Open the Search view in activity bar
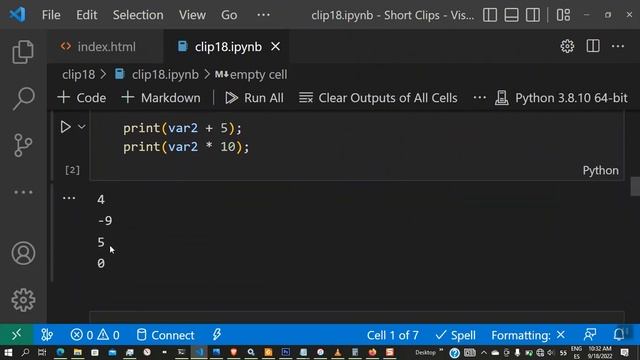 (x=23, y=98)
